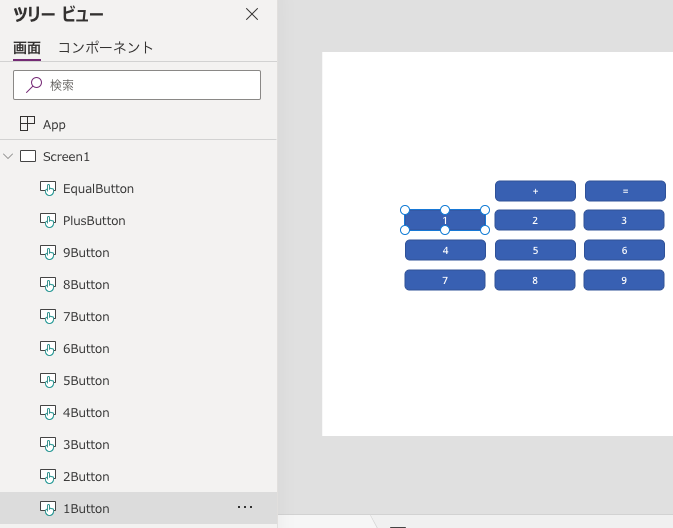
Task: Click the 2 button on canvas
Action: 535,220
